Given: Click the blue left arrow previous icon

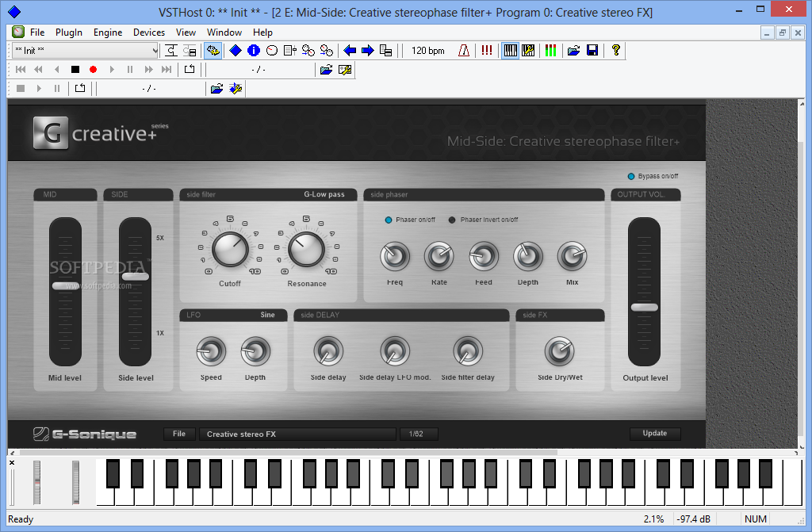Looking at the screenshot, I should pos(350,50).
